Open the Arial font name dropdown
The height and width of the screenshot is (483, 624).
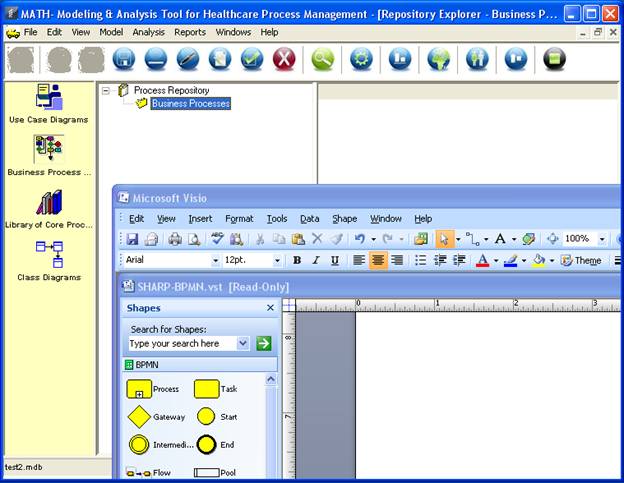213,260
